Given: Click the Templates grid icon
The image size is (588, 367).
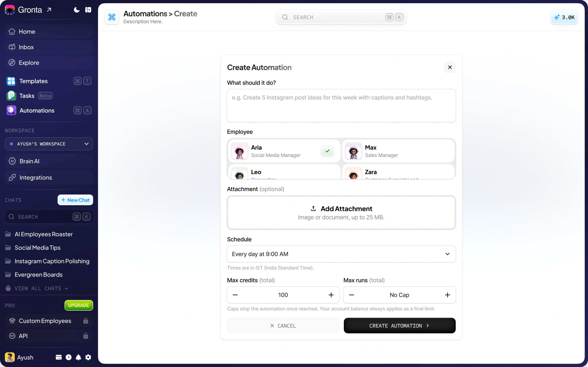Looking at the screenshot, I should 11,81.
